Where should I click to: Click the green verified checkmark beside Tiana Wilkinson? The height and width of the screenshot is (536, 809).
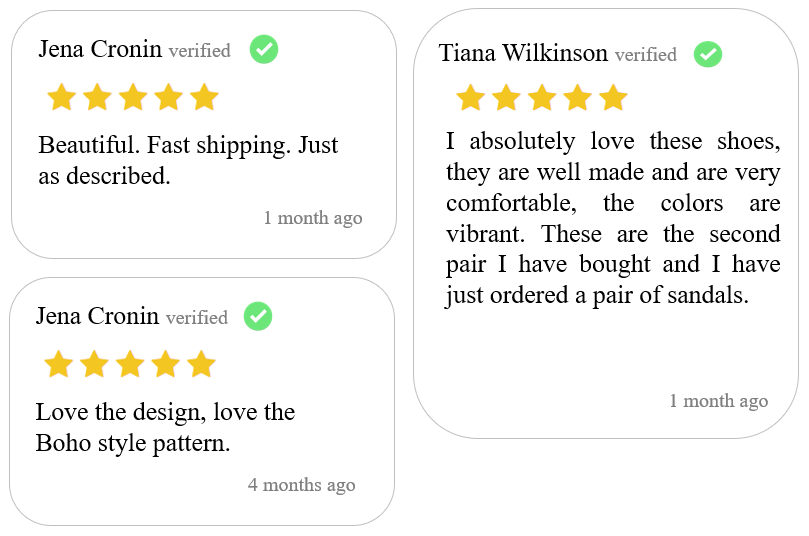click(707, 54)
